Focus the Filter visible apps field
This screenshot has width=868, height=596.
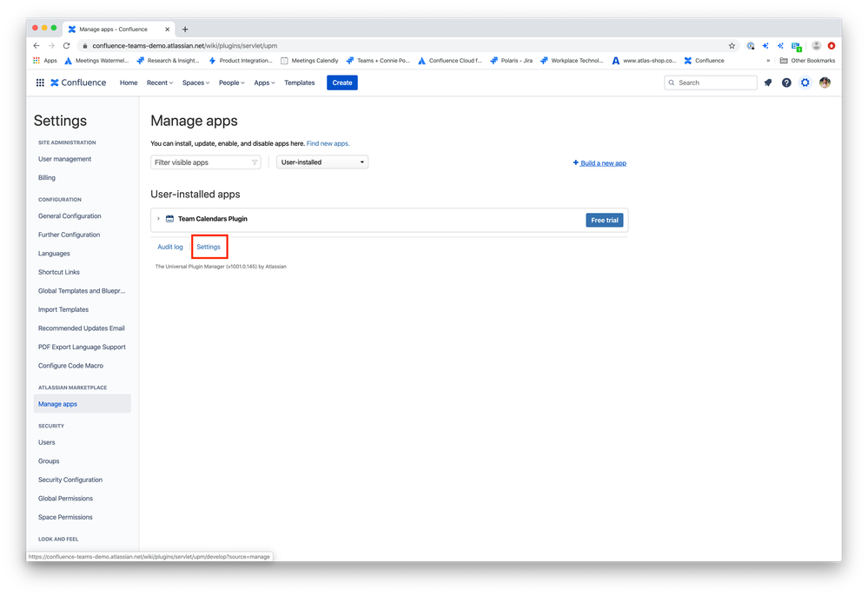click(x=205, y=162)
